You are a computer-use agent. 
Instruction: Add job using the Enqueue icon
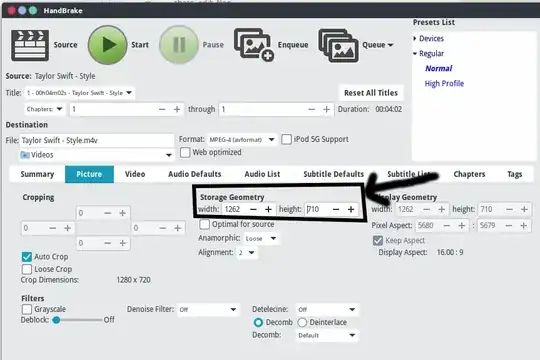coord(254,45)
